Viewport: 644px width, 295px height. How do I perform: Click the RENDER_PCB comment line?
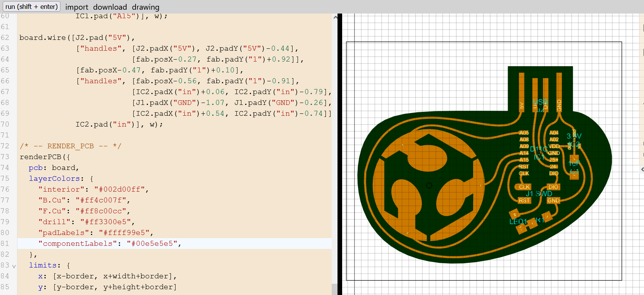71,146
